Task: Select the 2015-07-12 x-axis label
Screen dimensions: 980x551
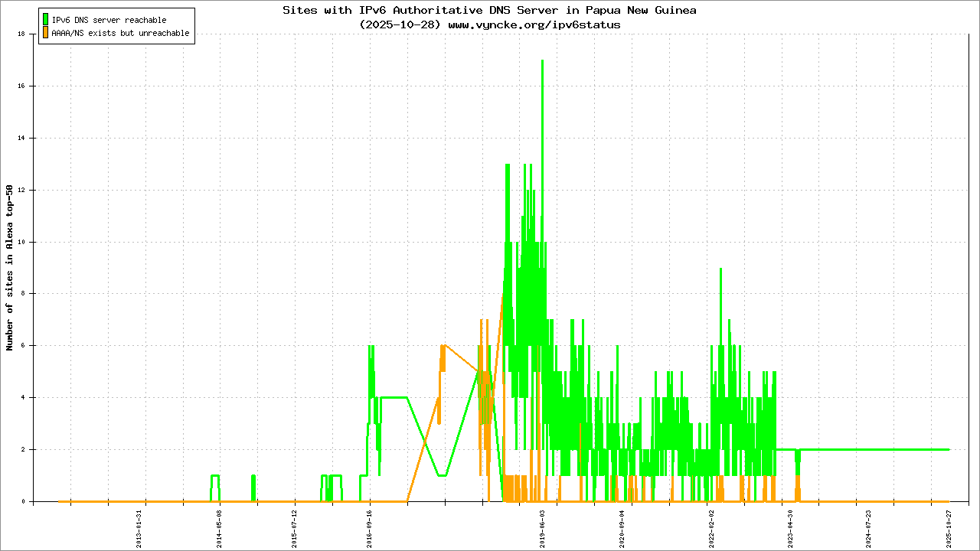Action: [295, 529]
